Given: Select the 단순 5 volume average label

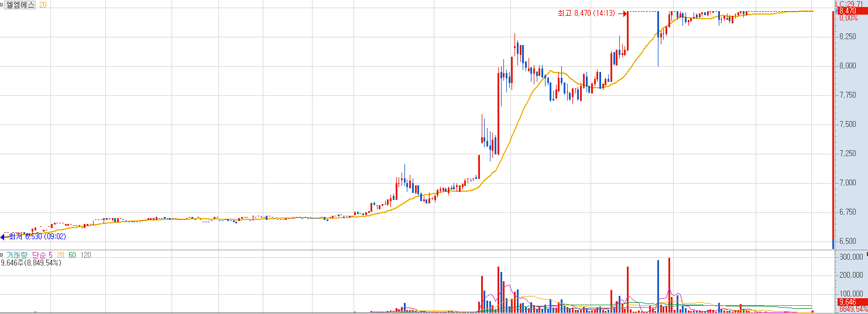Looking at the screenshot, I should click(42, 256).
